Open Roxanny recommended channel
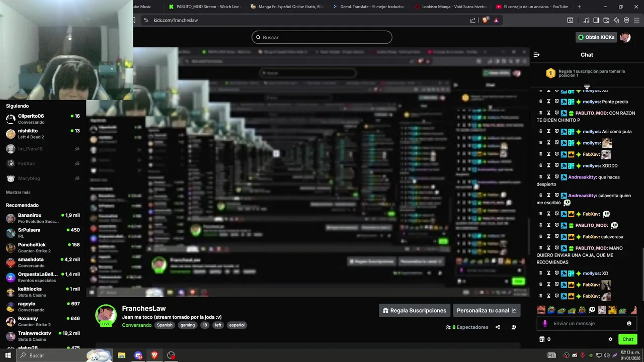 coord(43,321)
